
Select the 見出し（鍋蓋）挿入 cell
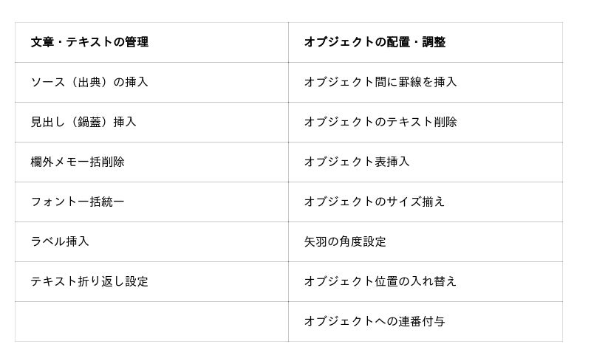83,122
